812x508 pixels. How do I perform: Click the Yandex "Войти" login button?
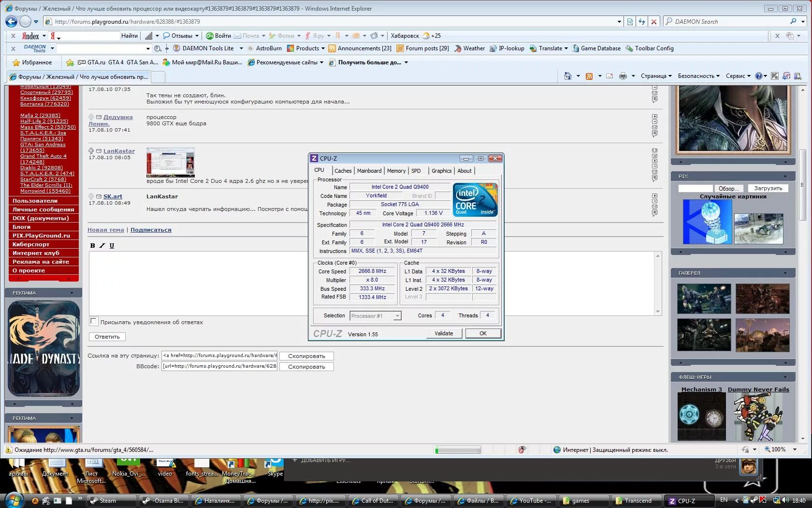(218, 36)
